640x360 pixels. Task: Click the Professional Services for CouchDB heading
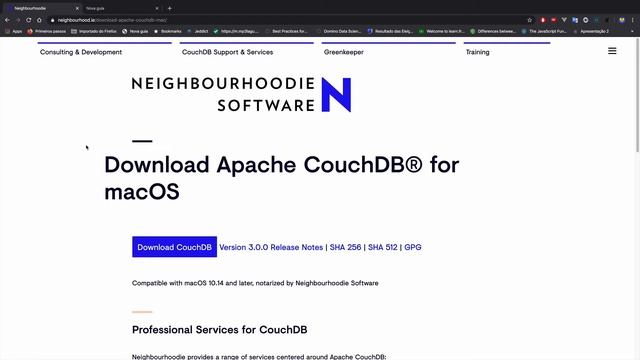[x=220, y=330]
